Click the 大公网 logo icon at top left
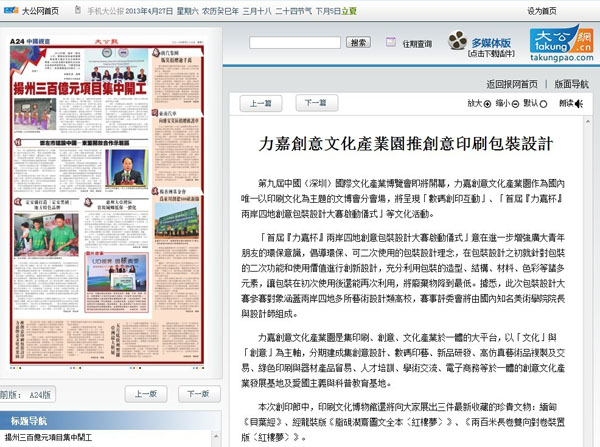 11,10
